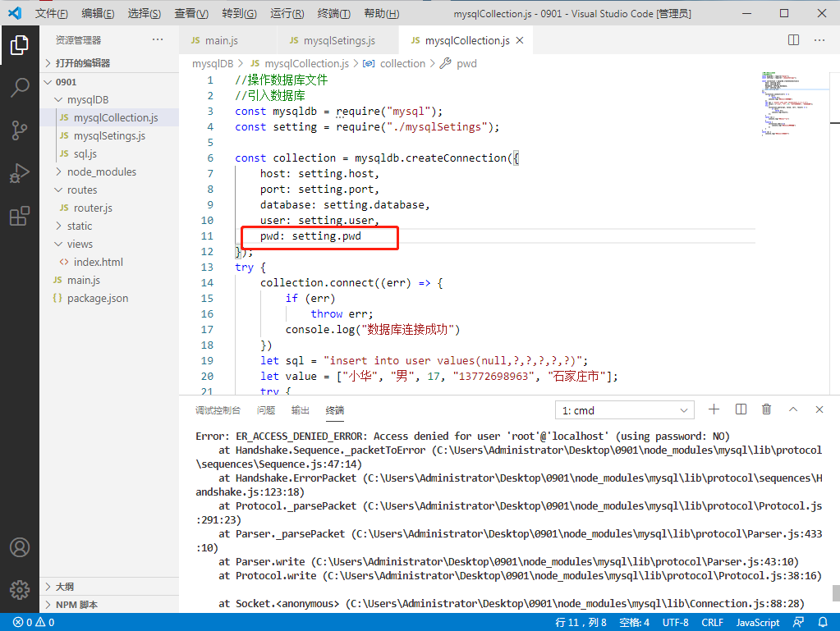Change indentation via 空格: 4
The width and height of the screenshot is (840, 631).
(634, 623)
